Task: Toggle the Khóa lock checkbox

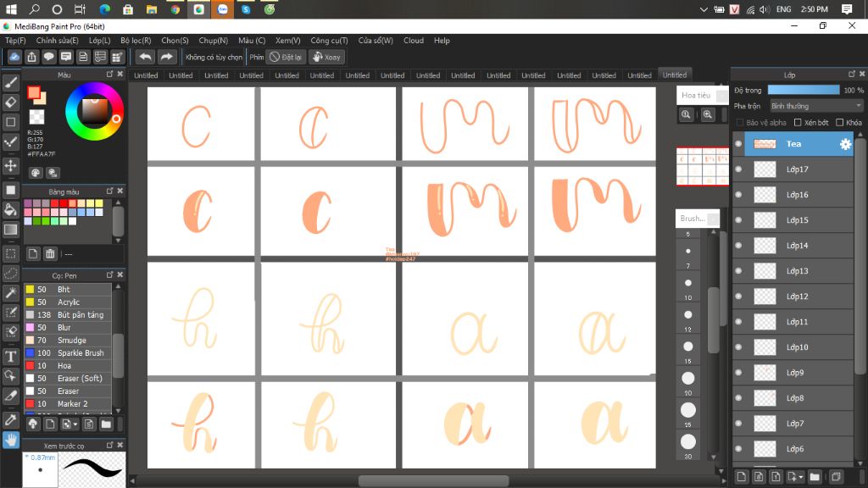Action: pyautogui.click(x=840, y=122)
